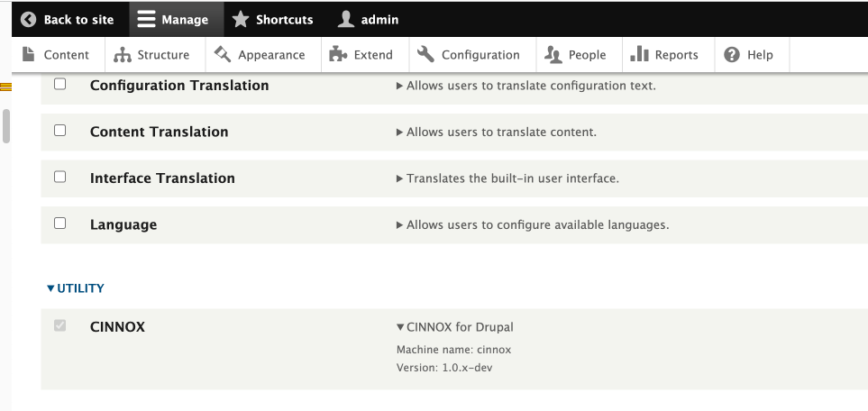Click the Configuration wrench icon
This screenshot has width=868, height=411.
[x=426, y=54]
